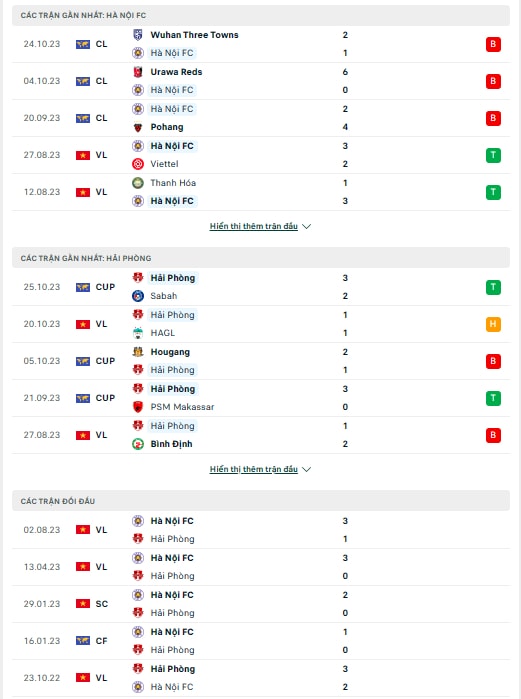Open 'Hiển thị thêm trận đấu' under Hải Phòng
The image size is (521, 699).
point(254,469)
